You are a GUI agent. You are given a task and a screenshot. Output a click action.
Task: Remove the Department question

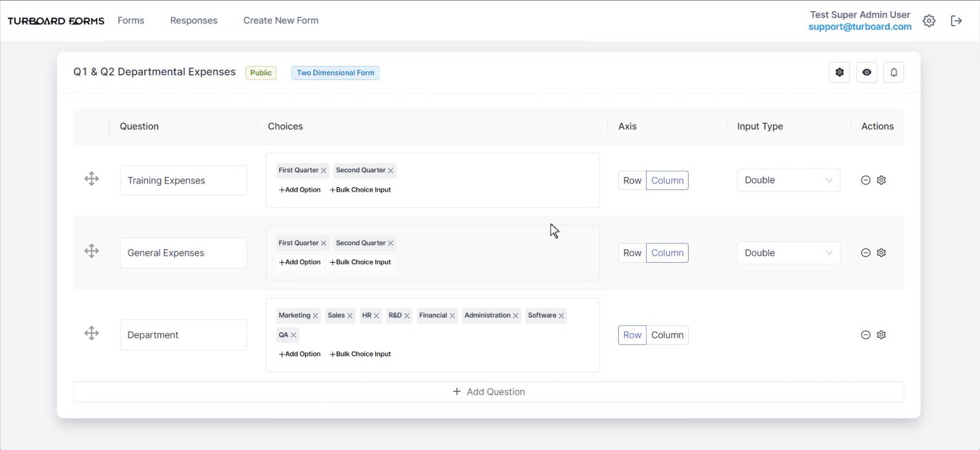coord(866,335)
